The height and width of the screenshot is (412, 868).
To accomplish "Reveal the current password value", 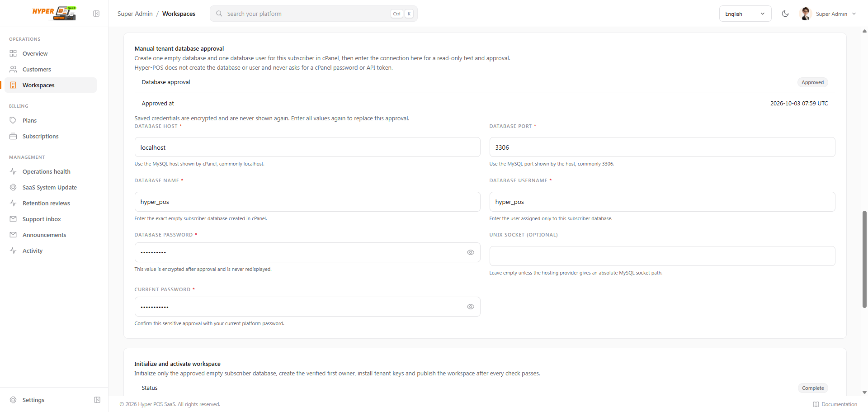I will pos(471,307).
